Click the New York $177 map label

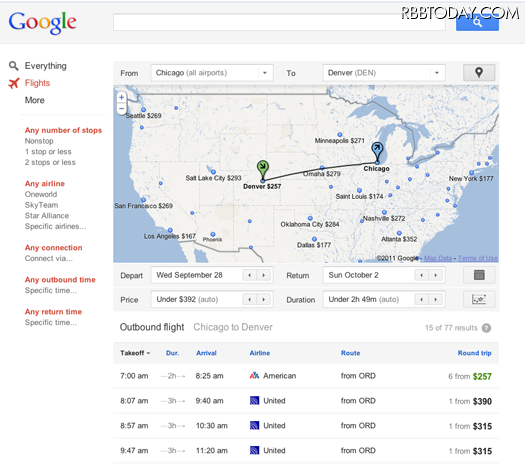click(471, 179)
